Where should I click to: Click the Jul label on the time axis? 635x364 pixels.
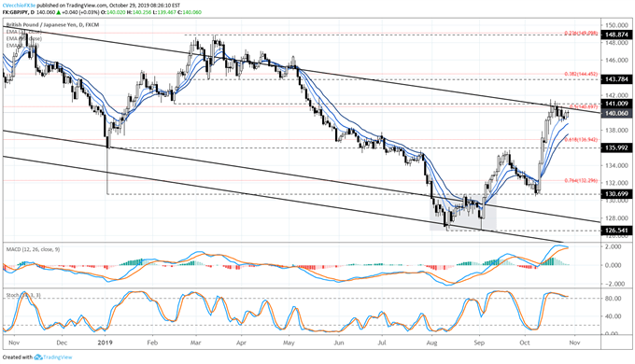pyautogui.click(x=382, y=343)
